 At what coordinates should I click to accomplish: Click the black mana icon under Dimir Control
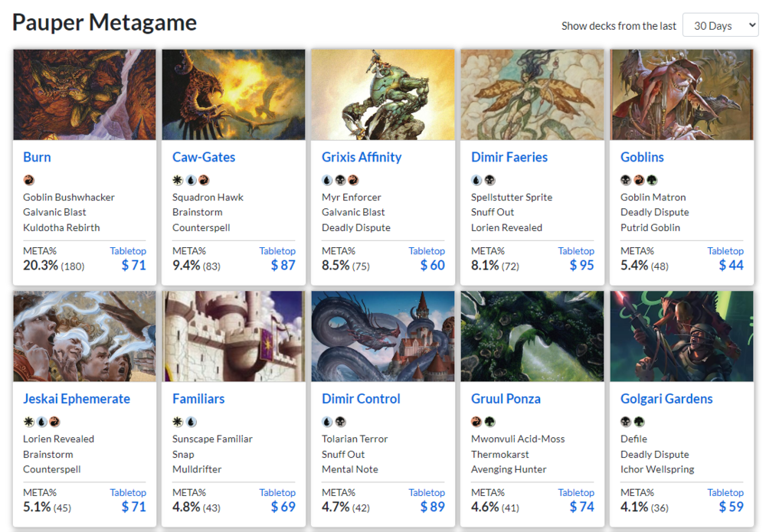click(x=340, y=422)
